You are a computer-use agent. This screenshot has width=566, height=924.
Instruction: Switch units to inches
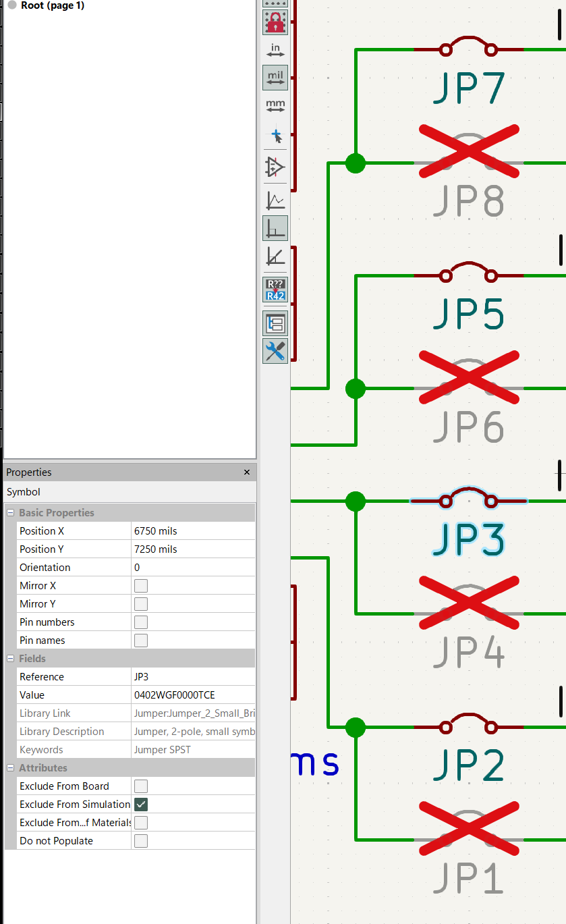tap(275, 50)
